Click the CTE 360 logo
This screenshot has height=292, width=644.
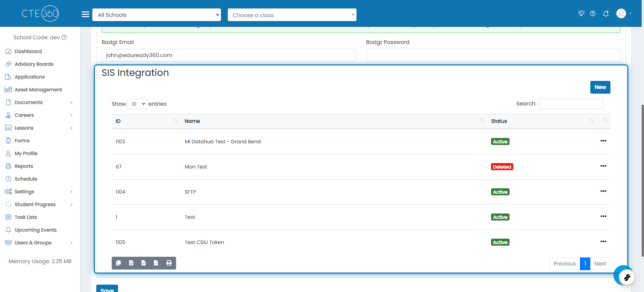click(40, 13)
